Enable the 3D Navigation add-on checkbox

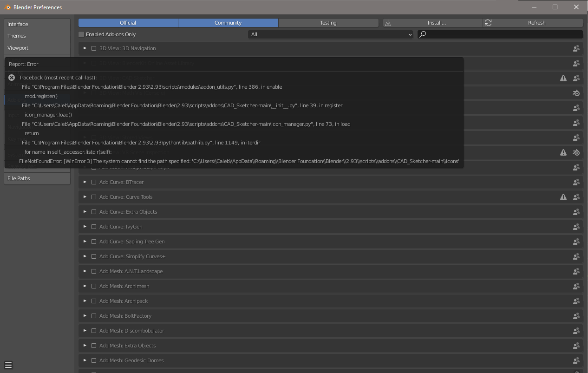point(94,48)
